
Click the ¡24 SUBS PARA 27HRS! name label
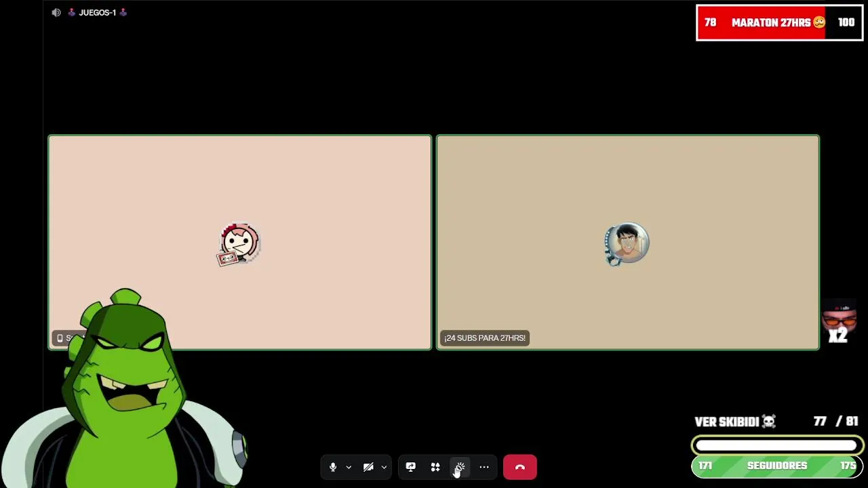coord(485,338)
